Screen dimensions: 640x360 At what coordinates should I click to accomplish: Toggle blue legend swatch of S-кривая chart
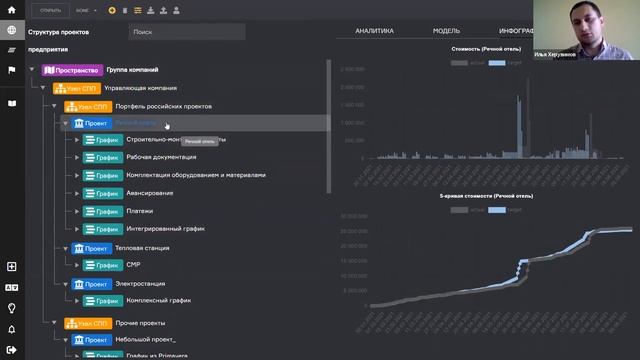click(497, 210)
